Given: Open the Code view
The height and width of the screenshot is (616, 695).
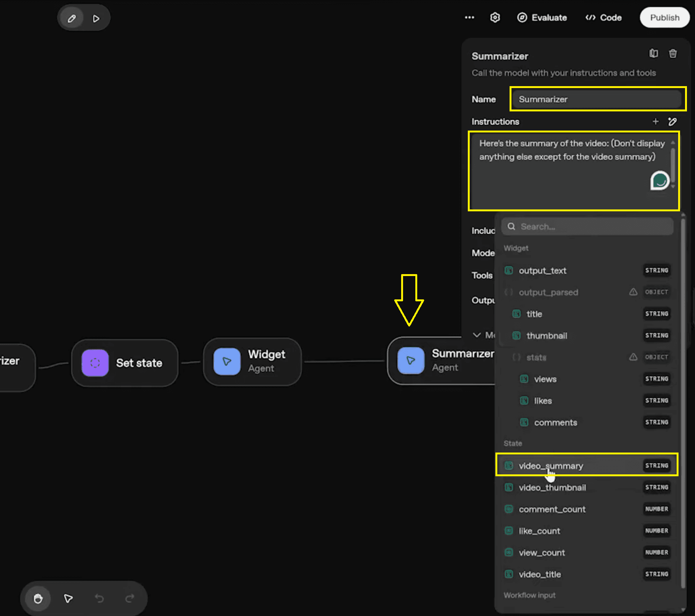Looking at the screenshot, I should point(603,18).
